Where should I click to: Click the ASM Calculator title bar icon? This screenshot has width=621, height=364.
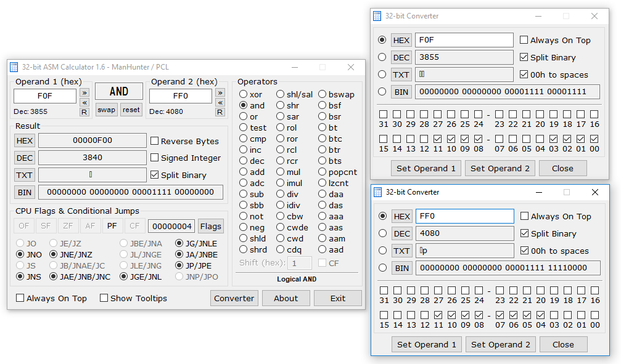(x=14, y=67)
